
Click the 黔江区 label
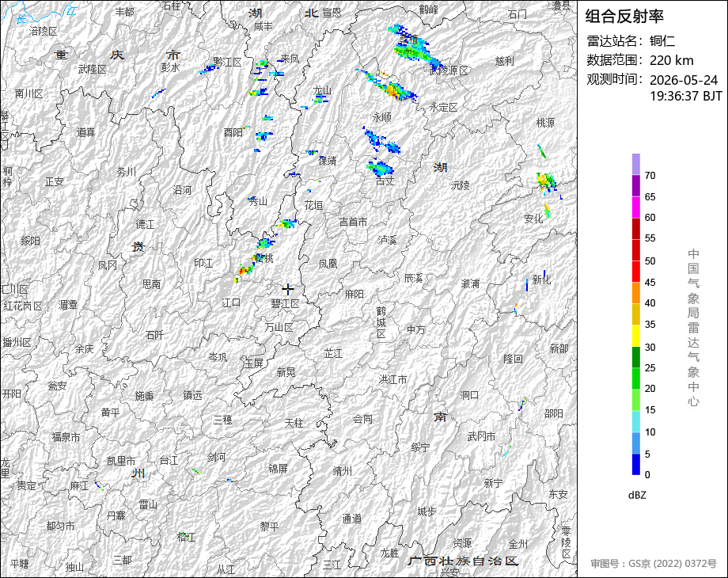[227, 62]
